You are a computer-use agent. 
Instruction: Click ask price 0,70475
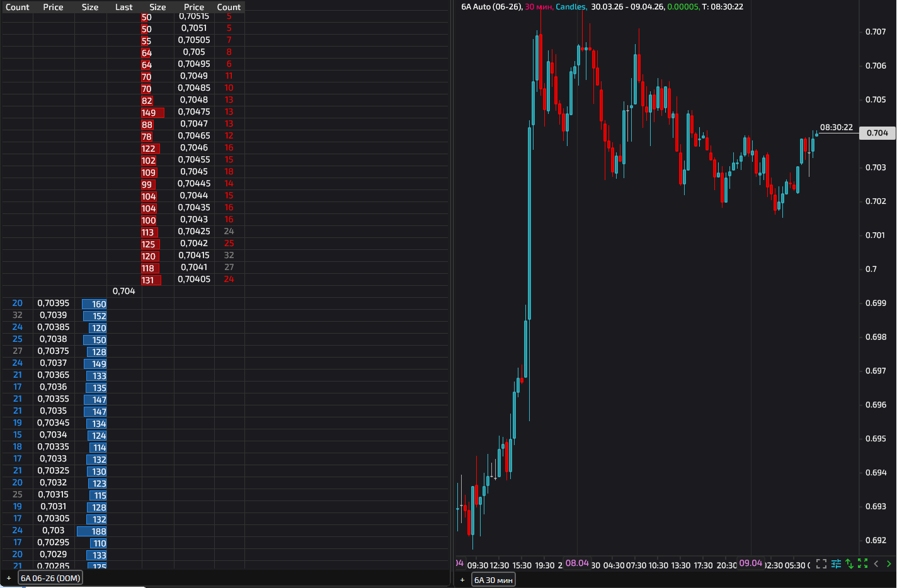(x=194, y=111)
